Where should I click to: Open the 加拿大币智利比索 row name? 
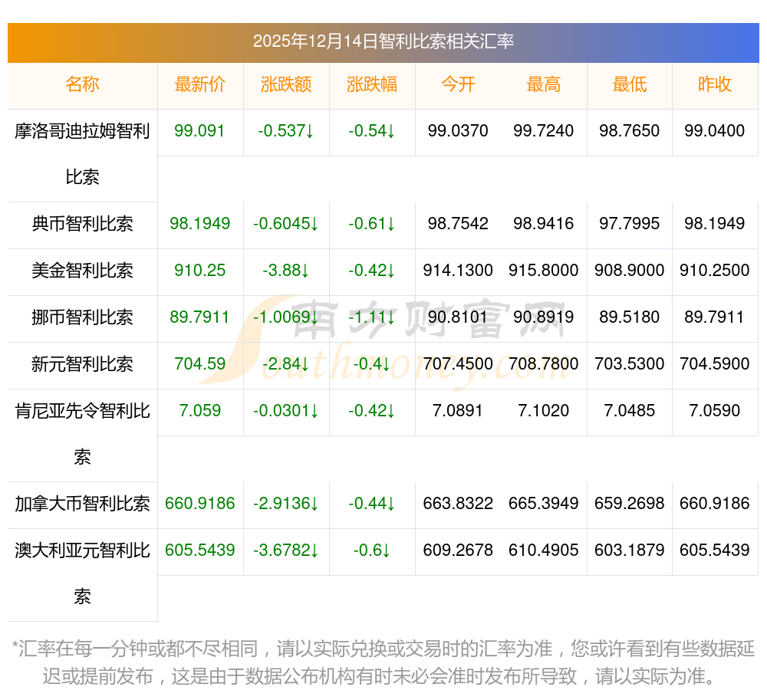(82, 504)
